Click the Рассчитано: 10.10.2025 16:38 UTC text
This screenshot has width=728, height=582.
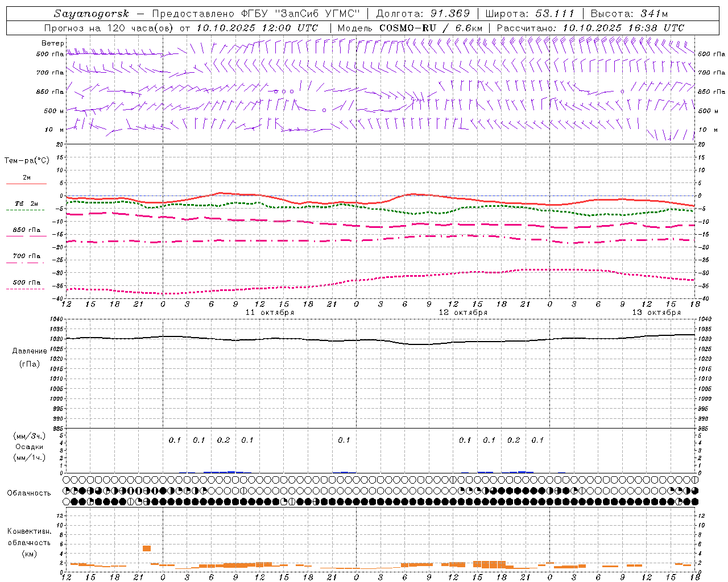coord(590,28)
